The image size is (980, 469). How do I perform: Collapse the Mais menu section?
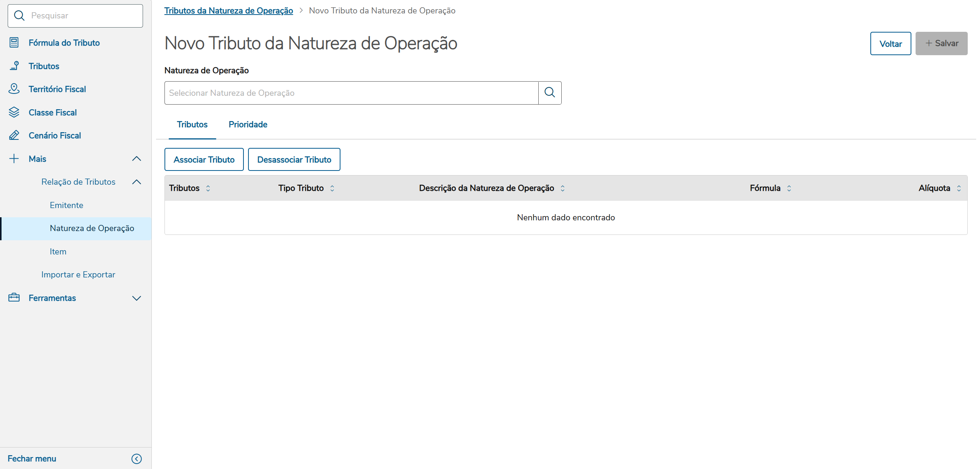(x=136, y=159)
